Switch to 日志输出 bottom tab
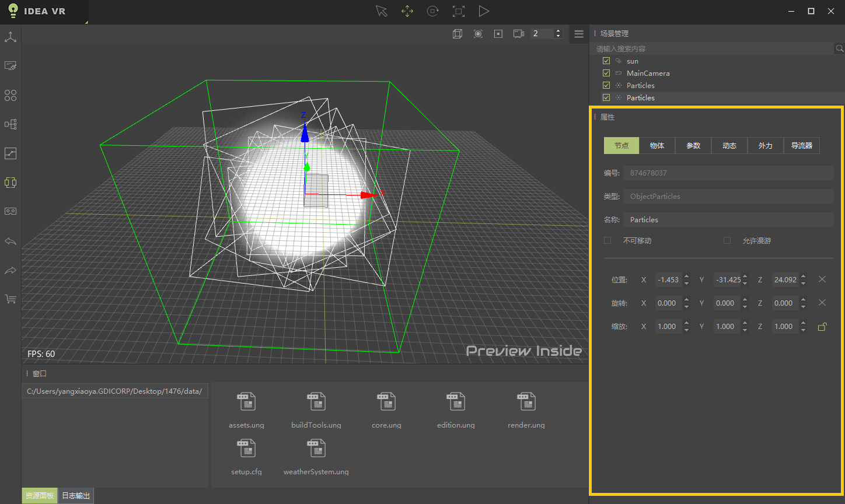Screen dimensions: 845x504 76,496
